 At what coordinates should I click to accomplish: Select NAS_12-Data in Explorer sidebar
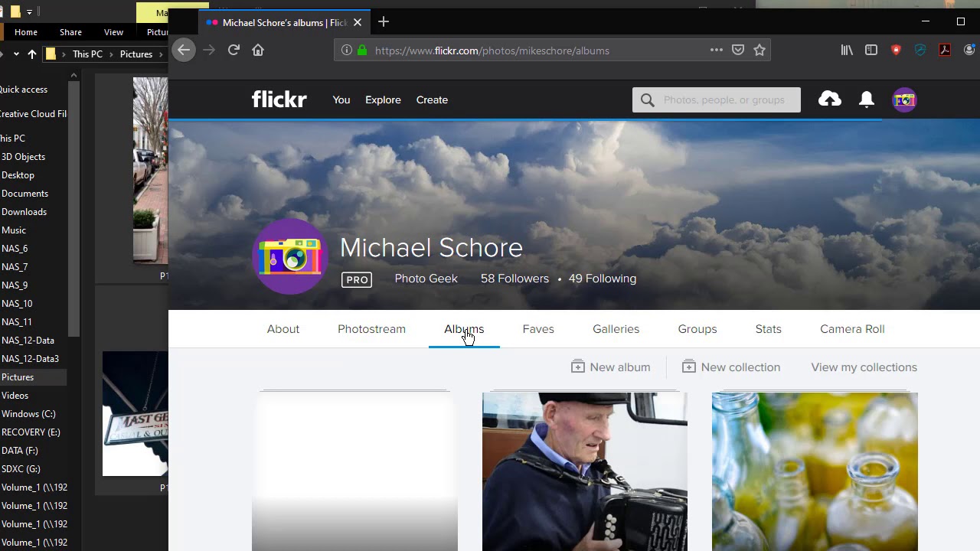click(x=28, y=341)
